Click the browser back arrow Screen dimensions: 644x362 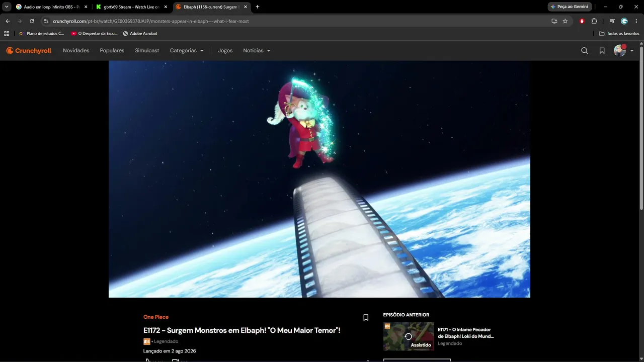(x=8, y=21)
